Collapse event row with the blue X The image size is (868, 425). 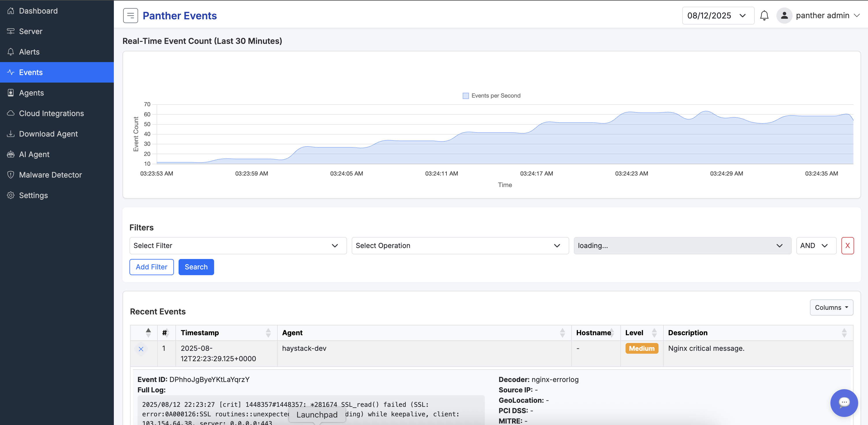pyautogui.click(x=141, y=349)
